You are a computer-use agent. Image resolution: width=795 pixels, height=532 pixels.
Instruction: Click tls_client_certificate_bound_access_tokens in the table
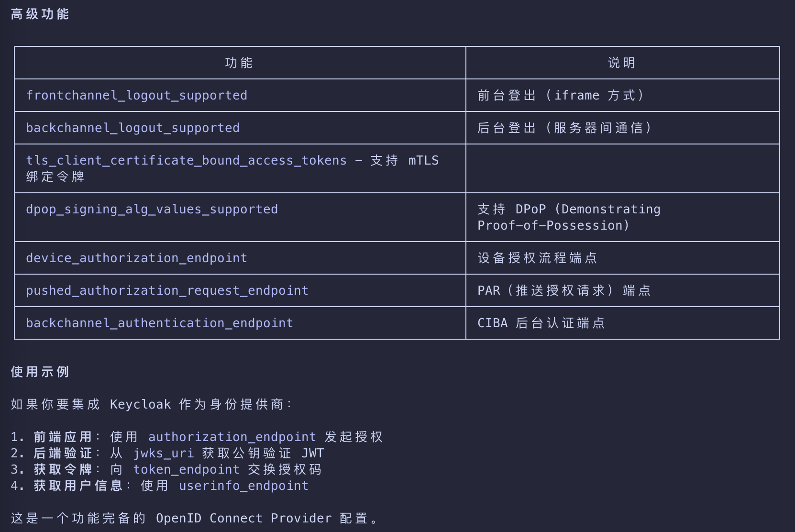tap(186, 160)
